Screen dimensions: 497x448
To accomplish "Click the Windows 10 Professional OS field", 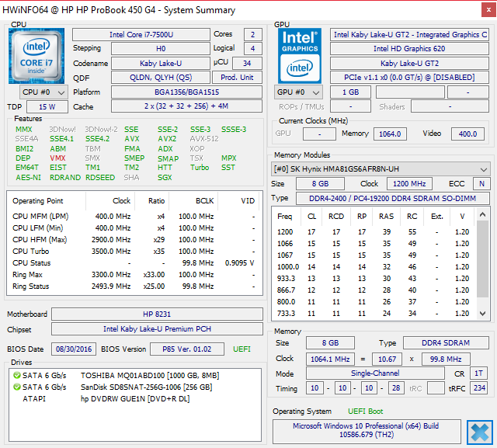I will (x=366, y=430).
